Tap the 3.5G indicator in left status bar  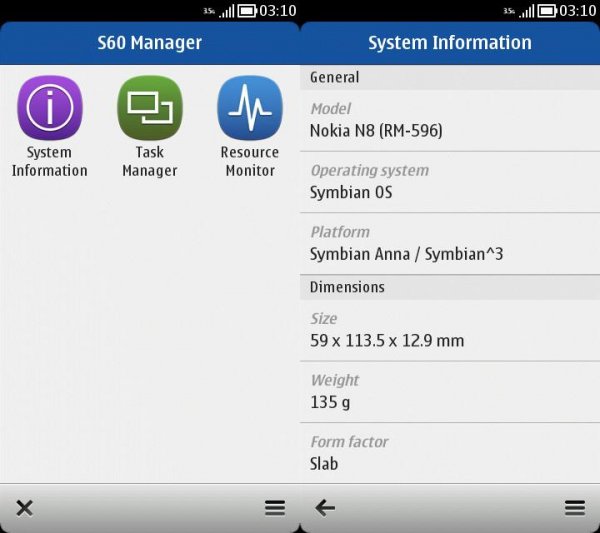click(209, 11)
